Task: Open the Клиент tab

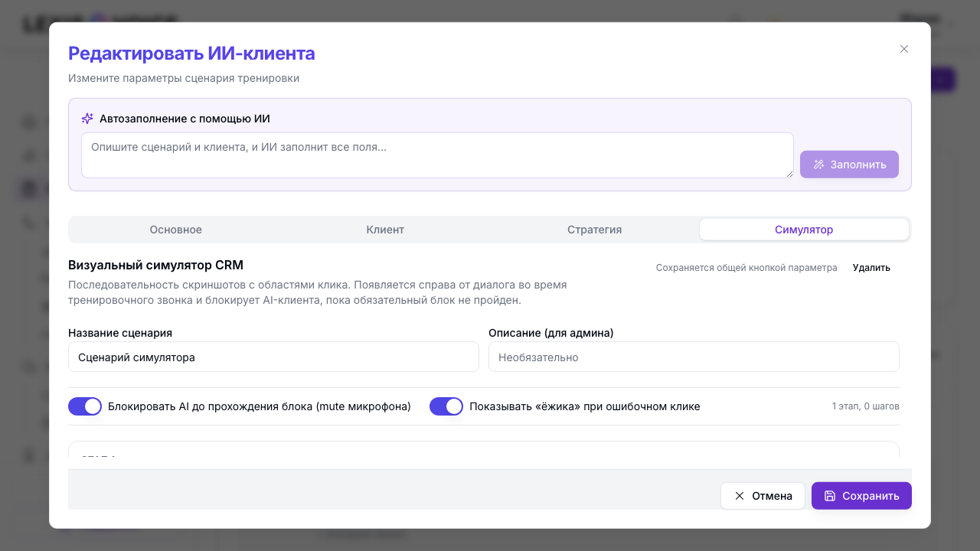Action: click(x=385, y=230)
